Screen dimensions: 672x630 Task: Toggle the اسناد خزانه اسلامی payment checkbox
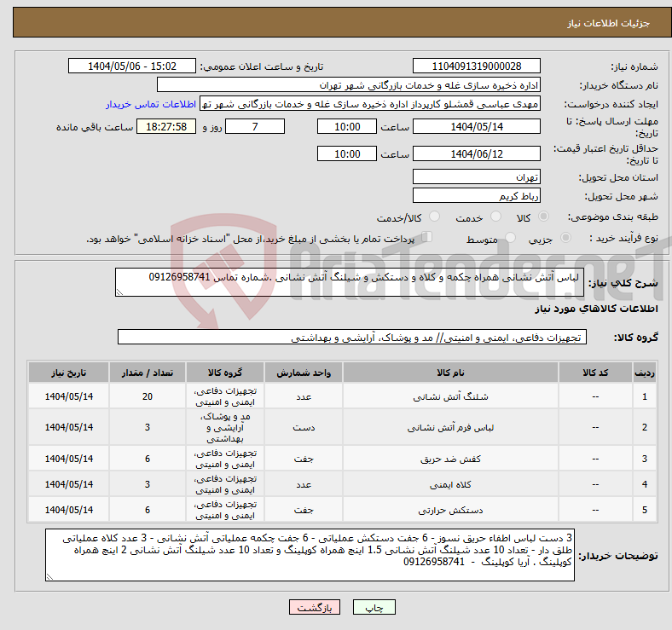(427, 237)
